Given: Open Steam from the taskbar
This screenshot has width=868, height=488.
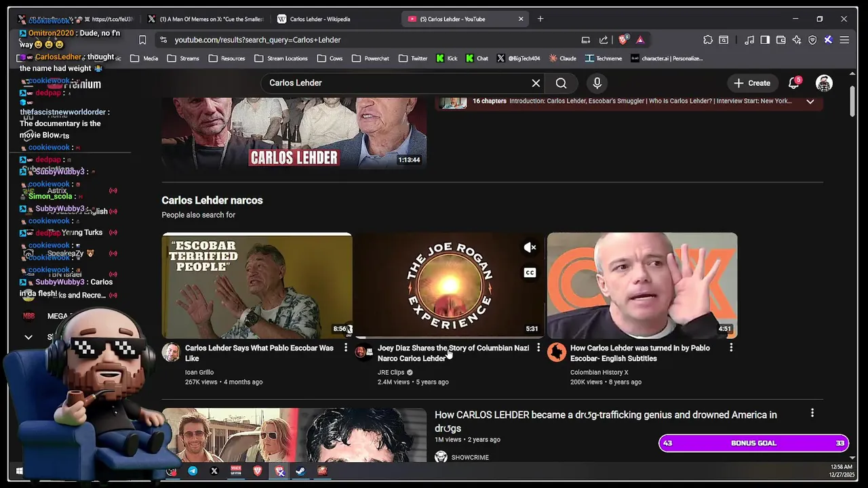Looking at the screenshot, I should [300, 471].
